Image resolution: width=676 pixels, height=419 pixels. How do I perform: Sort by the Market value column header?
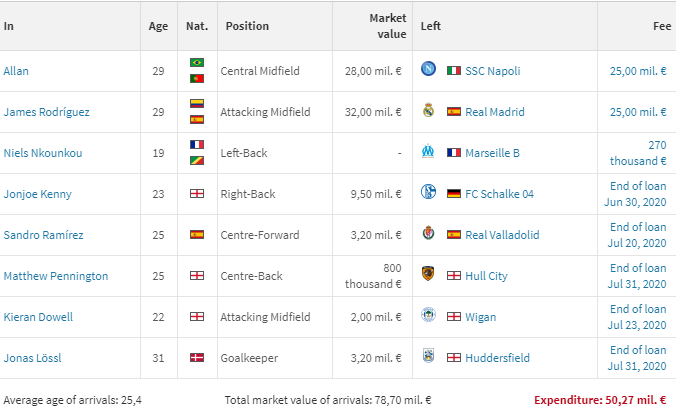387,26
